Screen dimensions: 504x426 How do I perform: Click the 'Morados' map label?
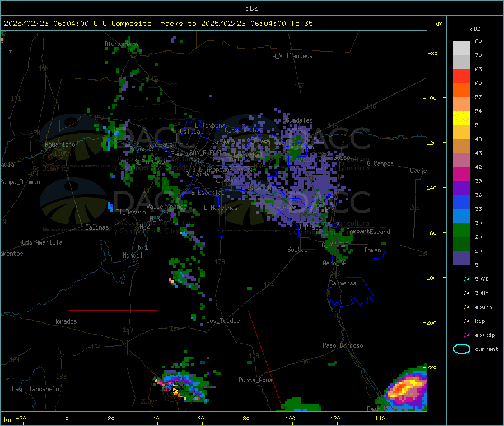pos(65,321)
